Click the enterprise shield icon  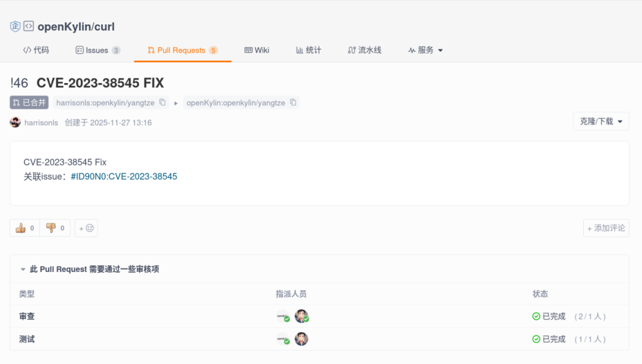pos(15,26)
